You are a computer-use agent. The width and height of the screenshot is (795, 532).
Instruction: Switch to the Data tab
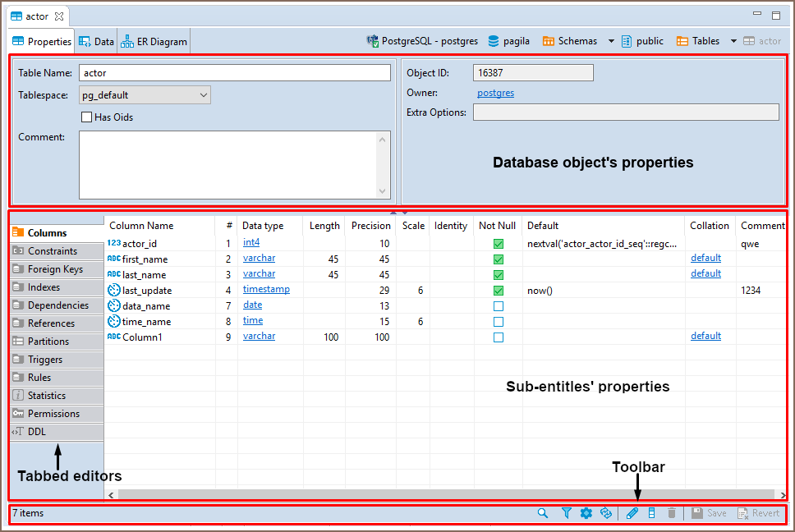[97, 41]
